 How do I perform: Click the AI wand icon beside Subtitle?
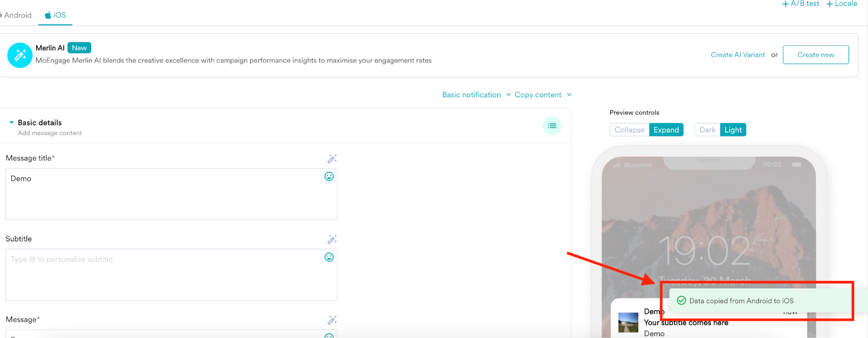[x=332, y=239]
